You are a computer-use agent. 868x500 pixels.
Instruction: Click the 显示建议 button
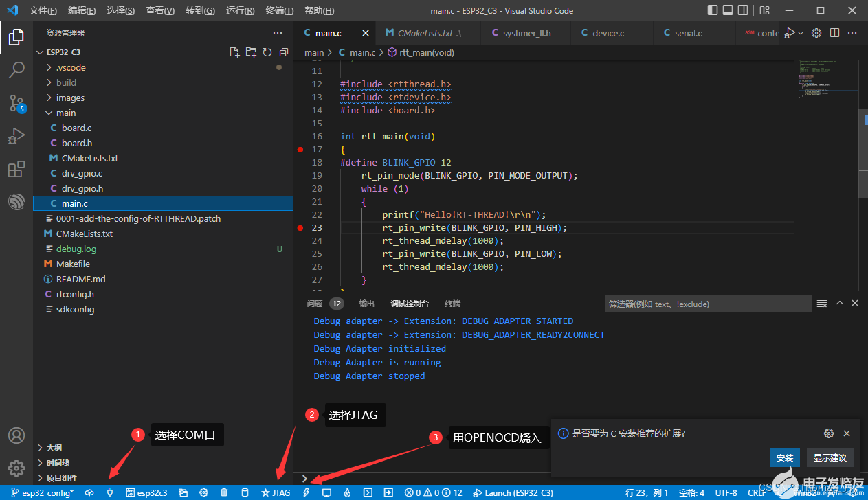click(x=830, y=457)
